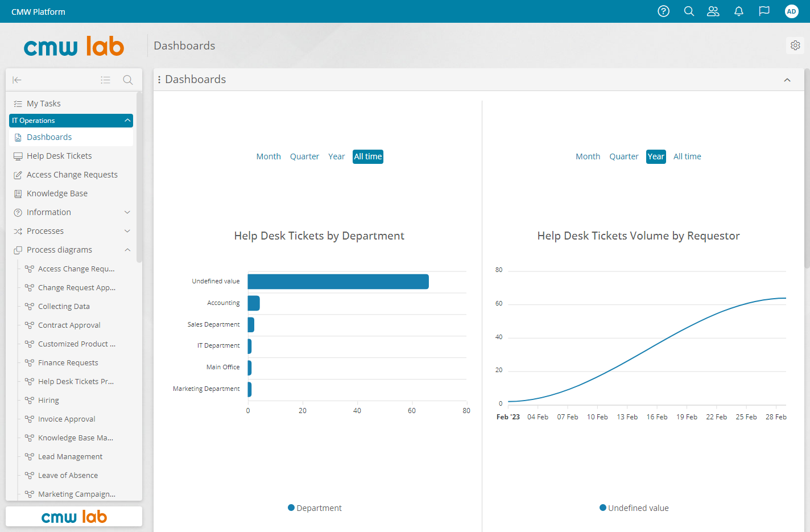Click the Information question icon

[x=18, y=212]
